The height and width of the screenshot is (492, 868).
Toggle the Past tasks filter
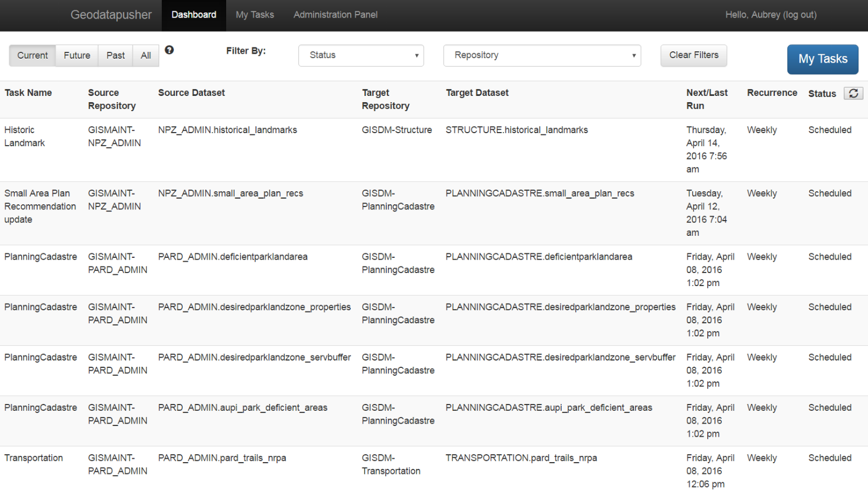pyautogui.click(x=116, y=56)
